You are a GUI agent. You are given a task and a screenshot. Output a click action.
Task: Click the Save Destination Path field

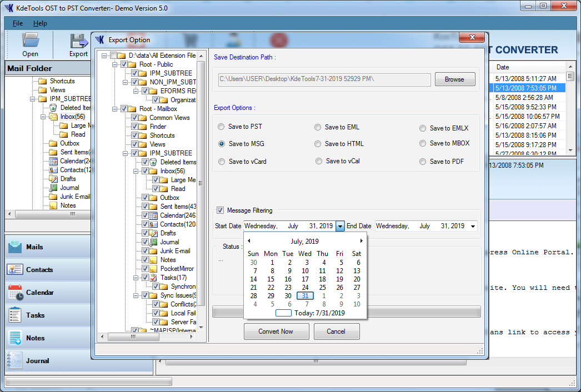point(324,79)
